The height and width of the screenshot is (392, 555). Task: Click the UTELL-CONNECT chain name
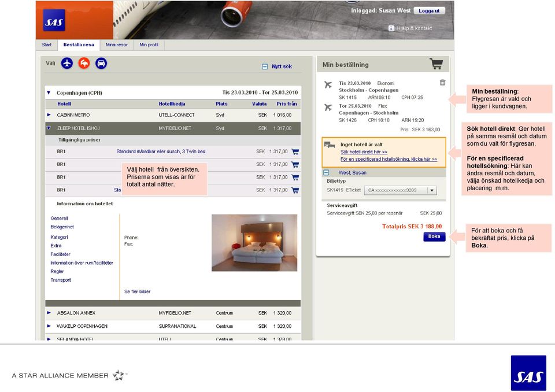[177, 115]
